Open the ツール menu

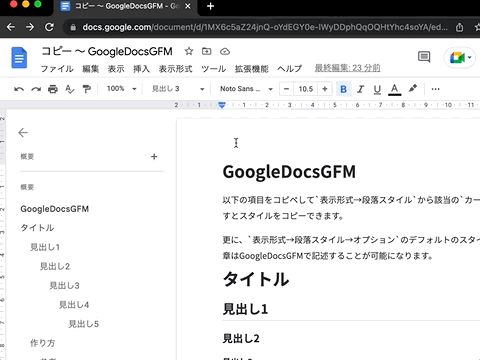213,69
